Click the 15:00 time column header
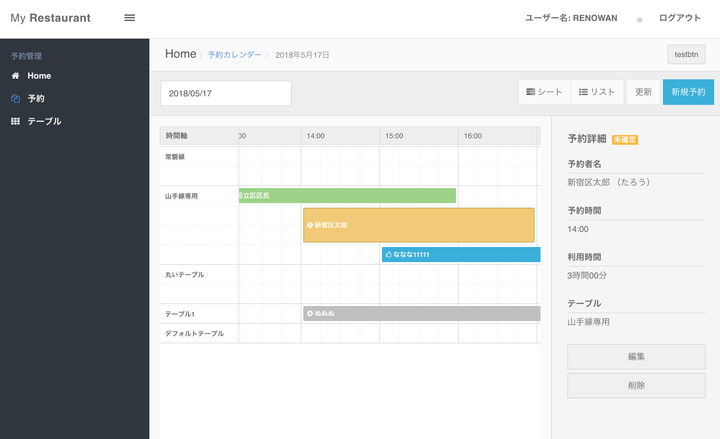720x439 pixels. (x=394, y=135)
